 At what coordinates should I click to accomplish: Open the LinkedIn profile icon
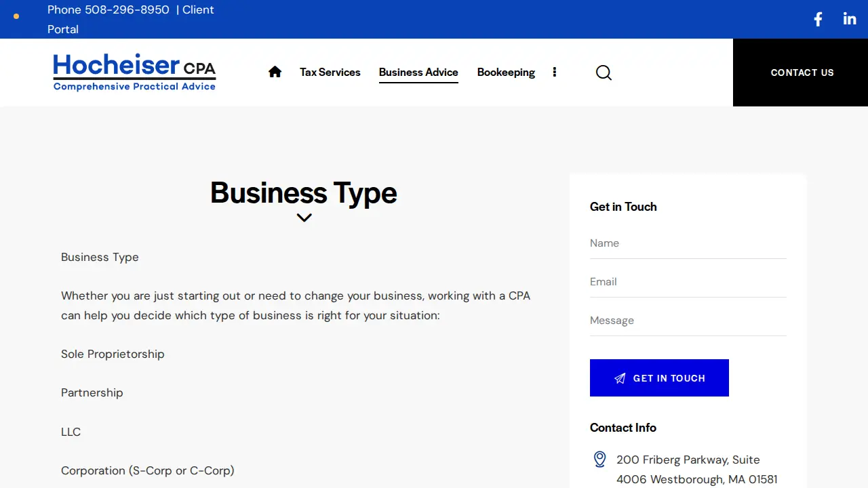[850, 19]
